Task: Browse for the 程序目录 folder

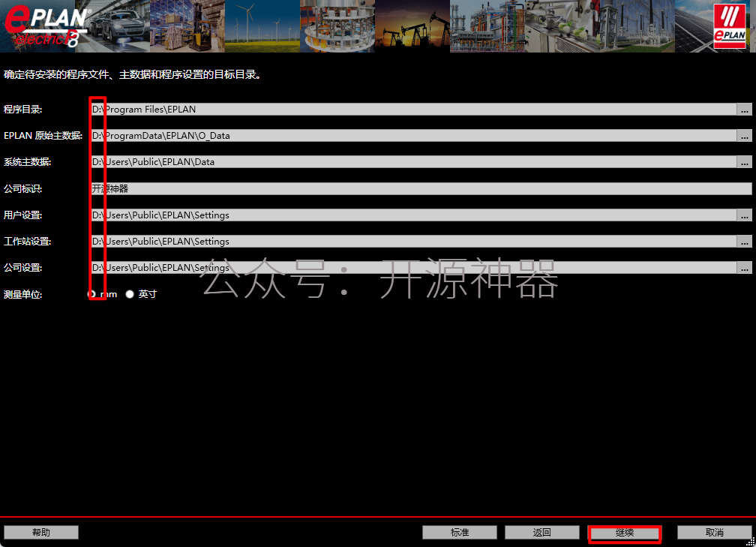Action: 745,110
